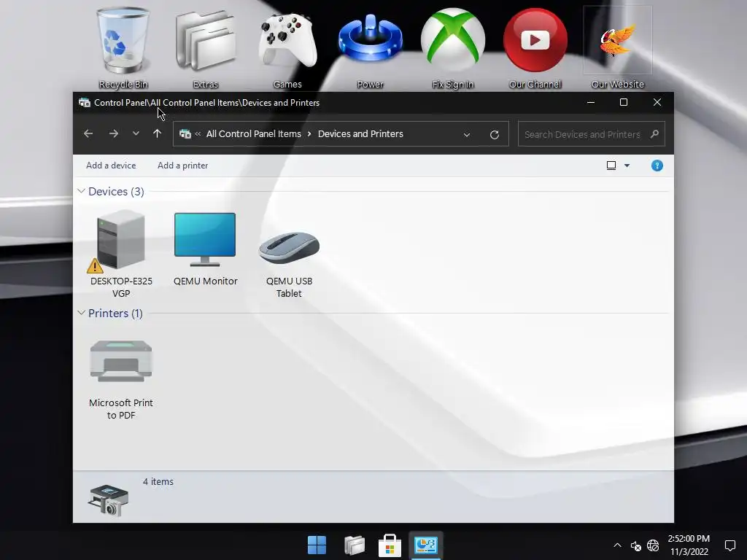
Task: Open the breadcrumb arrow after All Control Panel Items
Action: (309, 134)
